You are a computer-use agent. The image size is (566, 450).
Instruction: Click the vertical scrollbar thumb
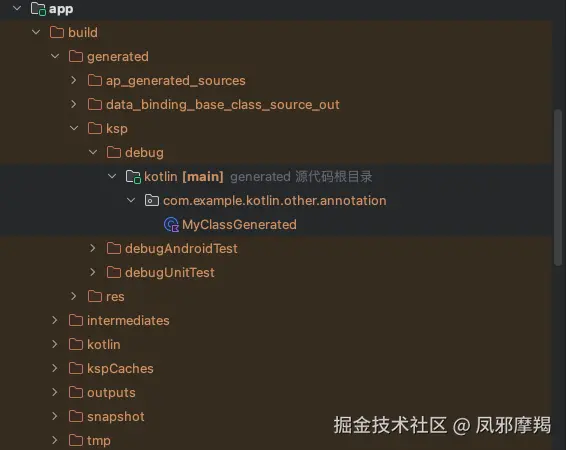click(558, 188)
